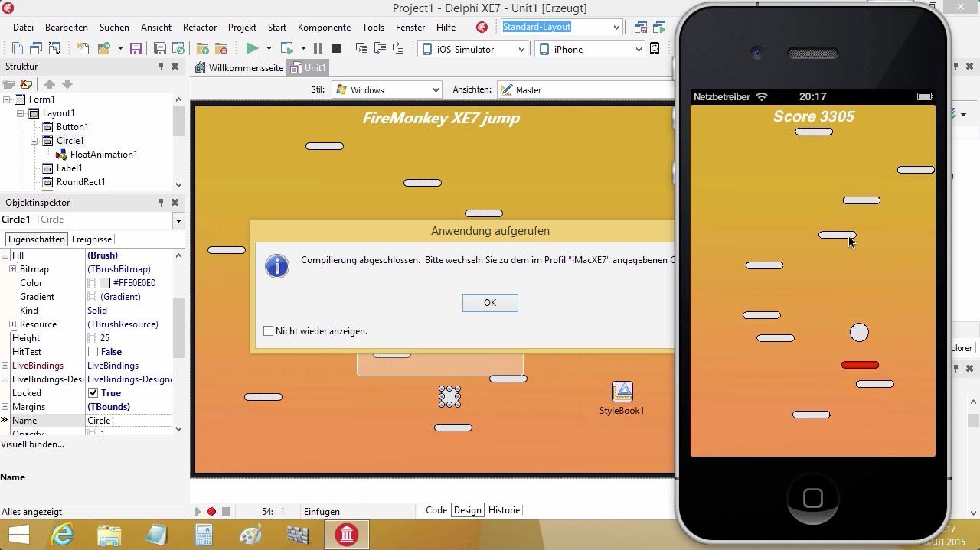Image resolution: width=980 pixels, height=550 pixels.
Task: Toggle the HitTest False checkbox
Action: [93, 352]
